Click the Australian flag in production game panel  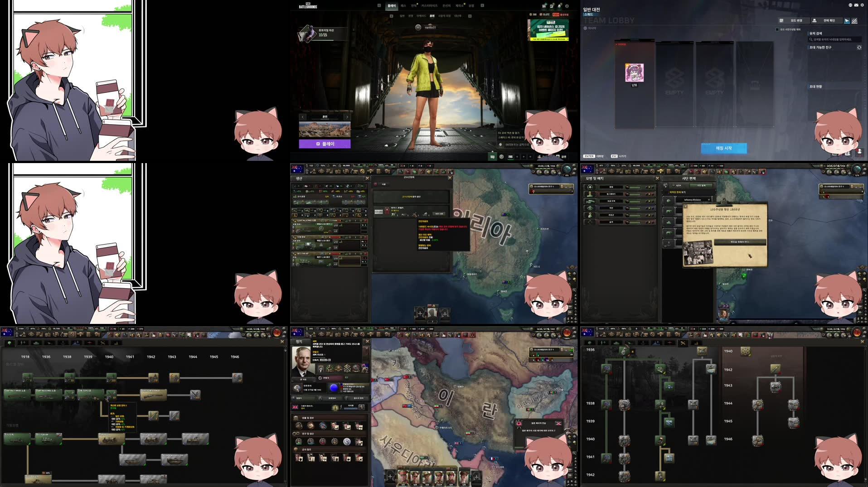[x=297, y=169]
